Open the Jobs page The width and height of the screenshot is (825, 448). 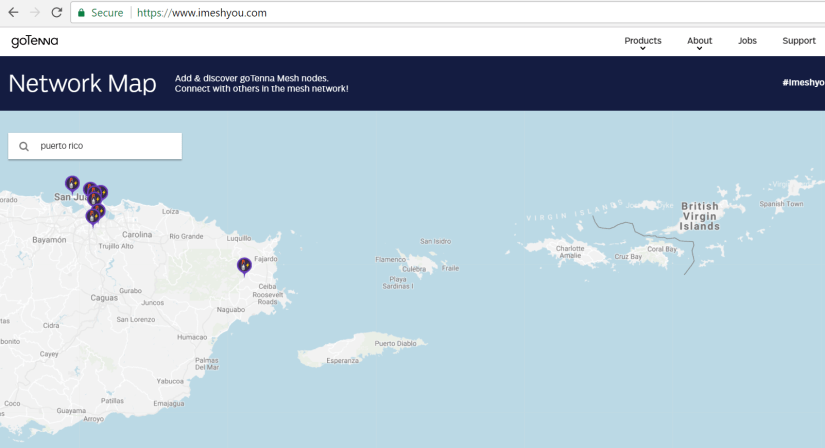(x=747, y=41)
